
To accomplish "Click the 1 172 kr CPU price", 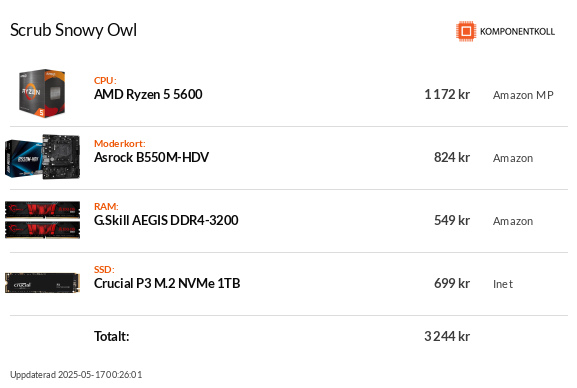I will [x=447, y=95].
